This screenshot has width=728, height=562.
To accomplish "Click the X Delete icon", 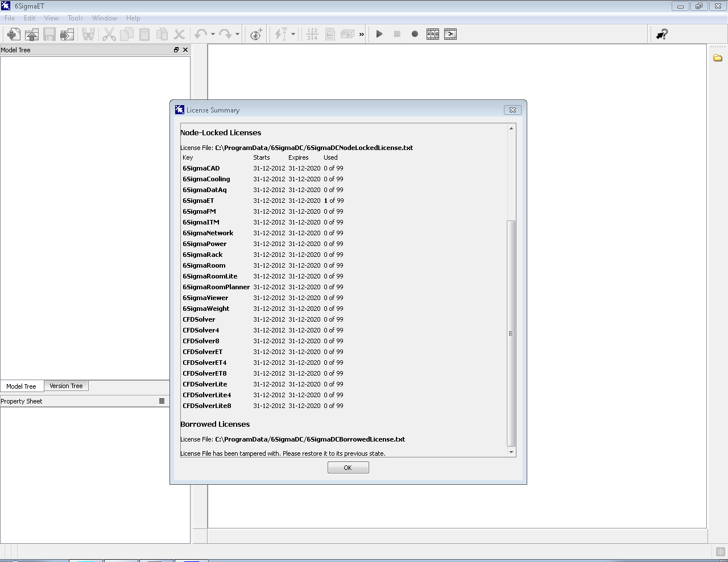I will click(179, 34).
